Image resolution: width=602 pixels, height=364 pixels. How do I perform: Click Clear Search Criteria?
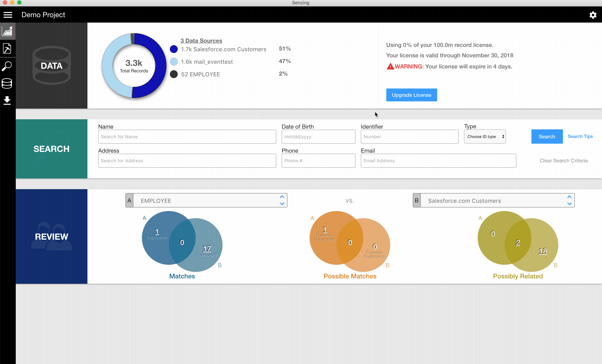[563, 161]
